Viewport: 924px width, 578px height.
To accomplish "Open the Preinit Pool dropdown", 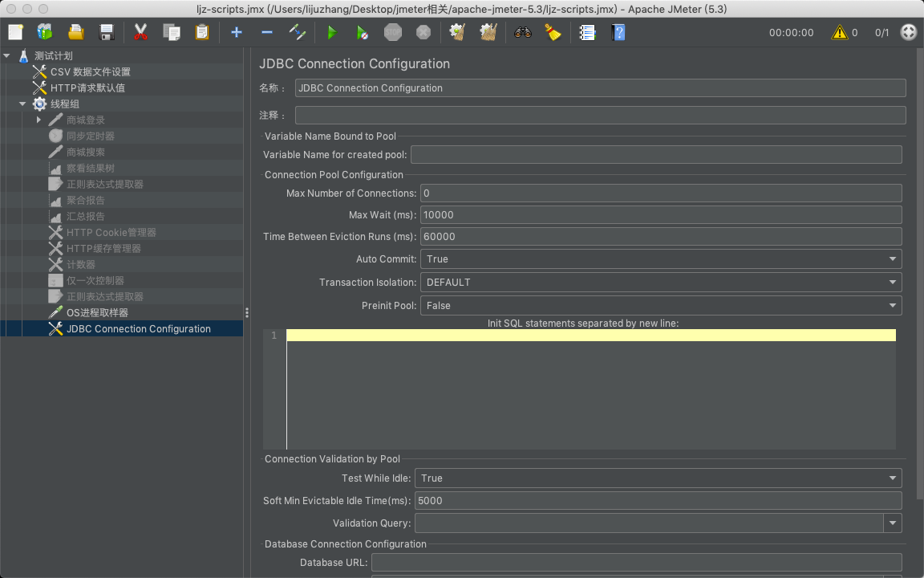I will pos(660,306).
